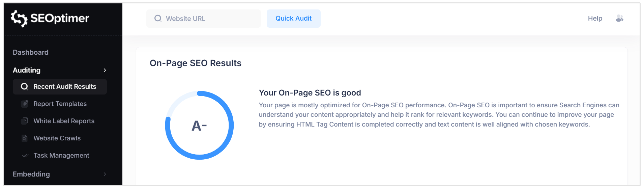
Task: Collapse the Auditing section chevron
Action: (105, 70)
